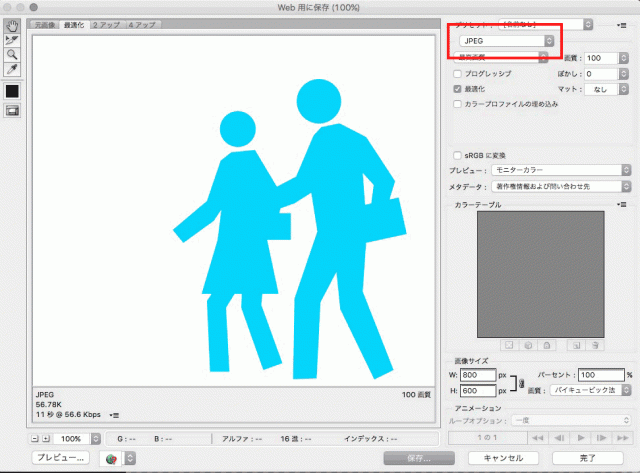Screen dimensions: 640x473
Task: Open the preset panel flyout menu icon
Action: [x=622, y=23]
